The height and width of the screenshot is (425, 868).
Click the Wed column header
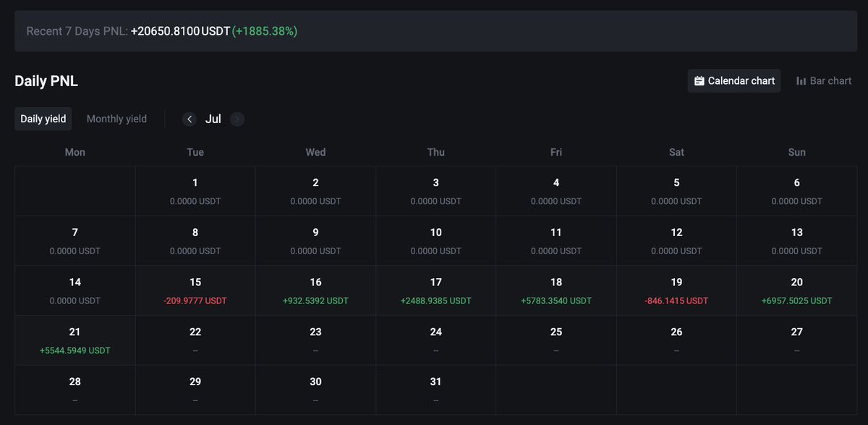pos(315,152)
